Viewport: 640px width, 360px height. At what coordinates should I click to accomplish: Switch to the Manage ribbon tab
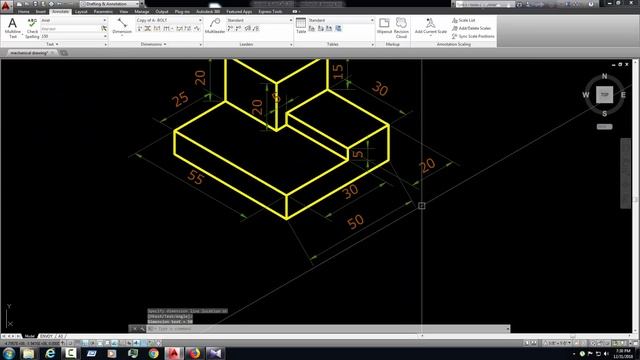pyautogui.click(x=142, y=11)
